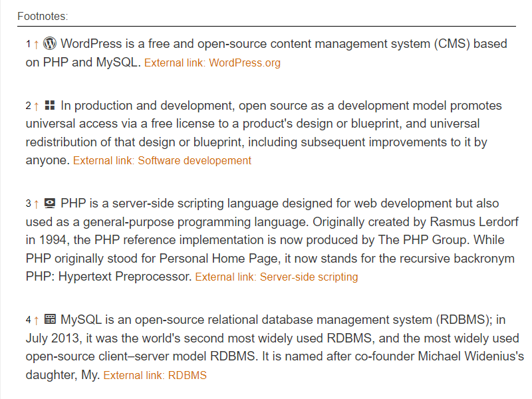Click the footnote number 1 marker

click(29, 45)
